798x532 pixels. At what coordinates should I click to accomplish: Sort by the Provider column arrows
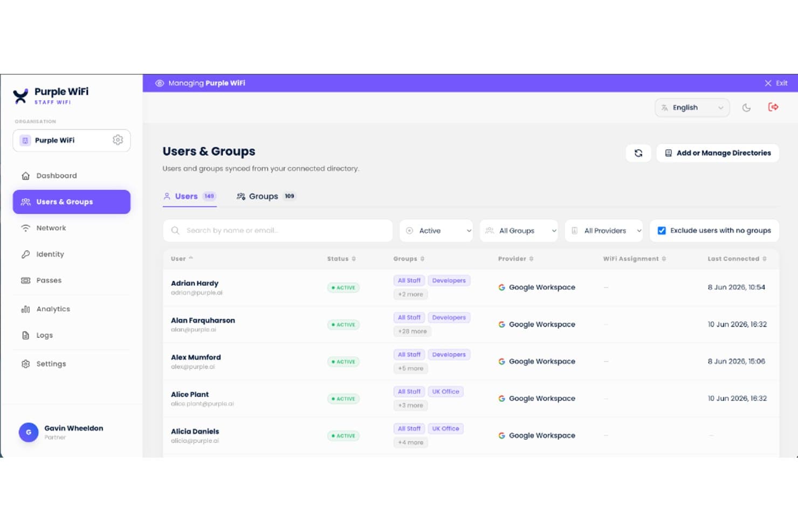(531, 259)
